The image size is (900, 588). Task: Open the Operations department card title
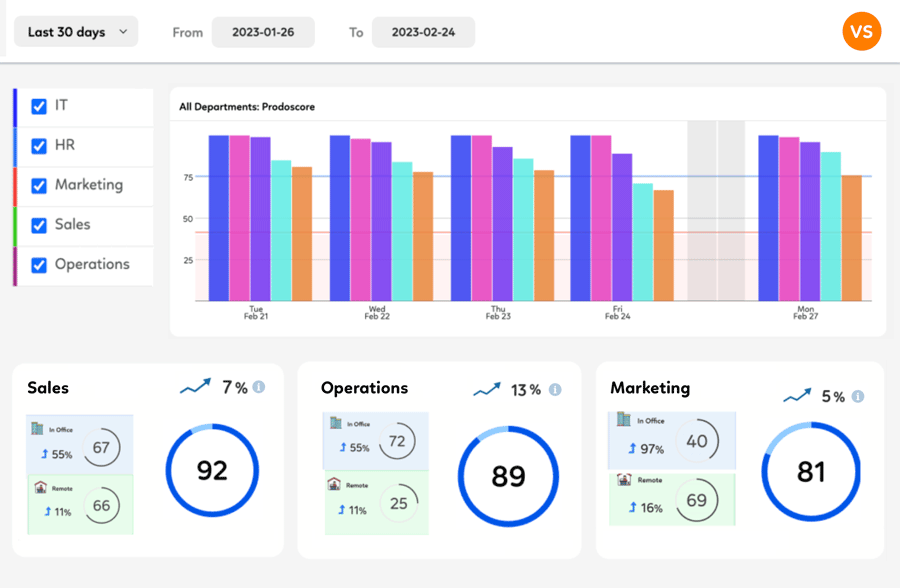click(x=364, y=388)
